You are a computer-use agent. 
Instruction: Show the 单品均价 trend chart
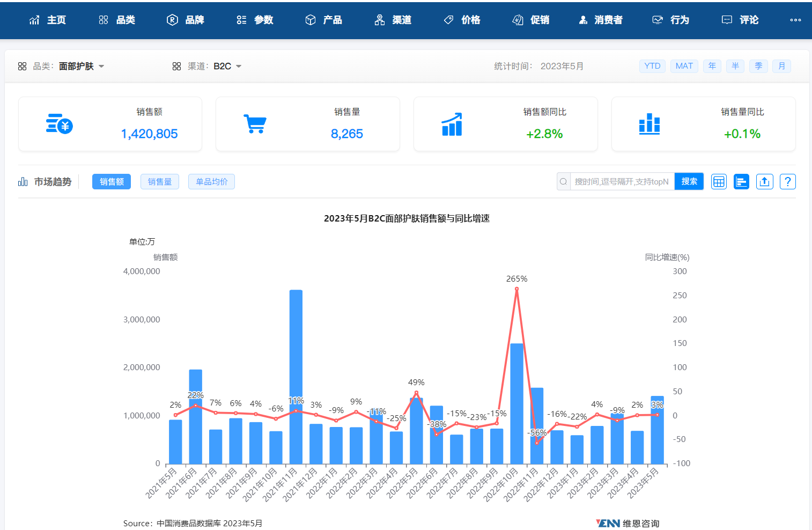[211, 182]
